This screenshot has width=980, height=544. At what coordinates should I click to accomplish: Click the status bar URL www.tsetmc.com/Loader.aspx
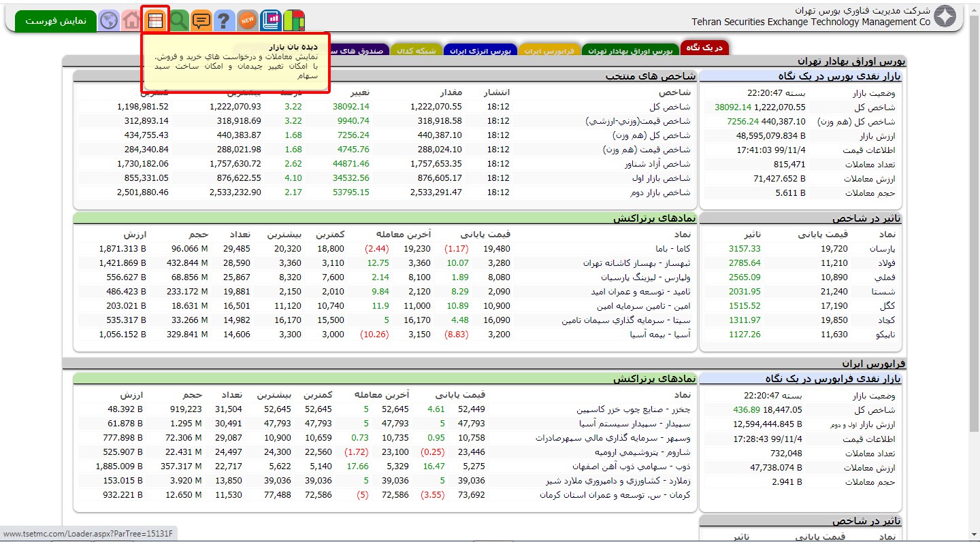point(89,534)
